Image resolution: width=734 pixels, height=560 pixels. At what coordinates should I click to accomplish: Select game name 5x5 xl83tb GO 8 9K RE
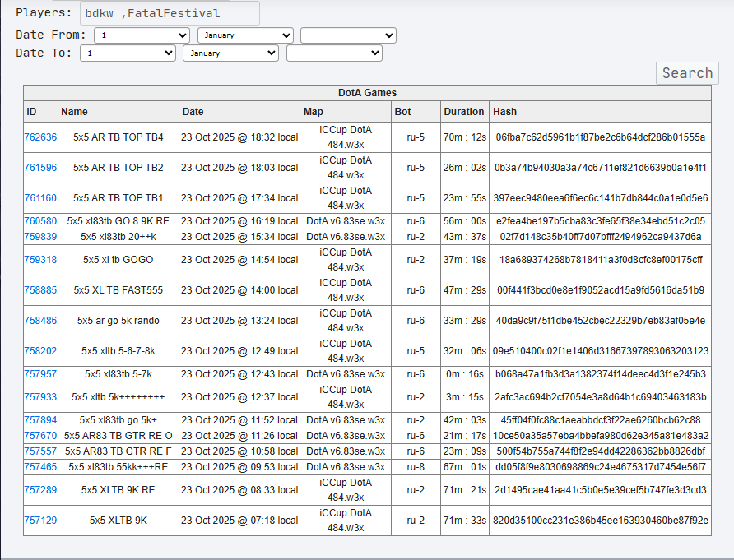[118, 221]
